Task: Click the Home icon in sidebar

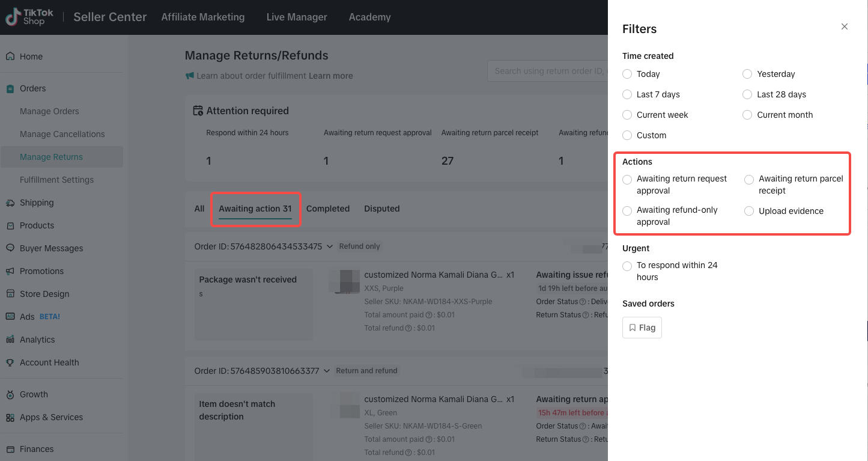Action: [x=10, y=56]
